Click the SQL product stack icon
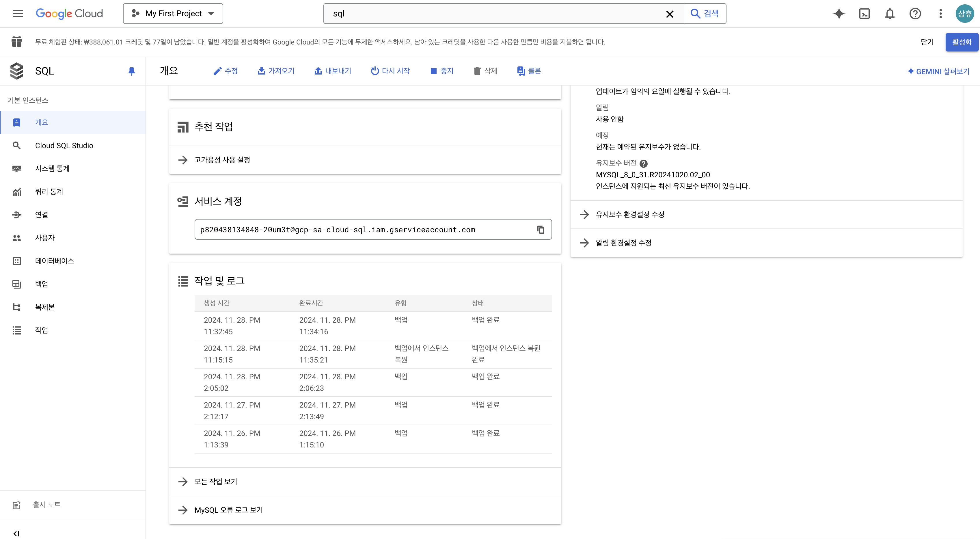 pos(17,71)
